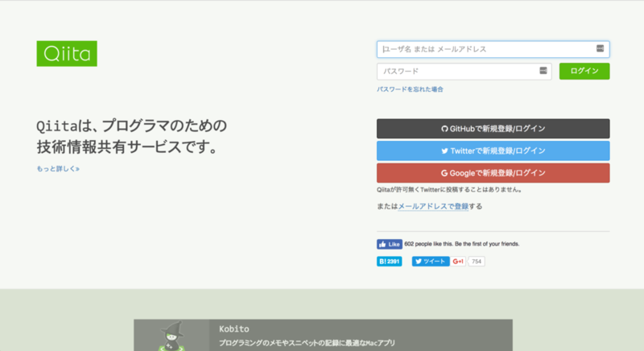
Task: Focus the パスワード password field
Action: pos(464,72)
